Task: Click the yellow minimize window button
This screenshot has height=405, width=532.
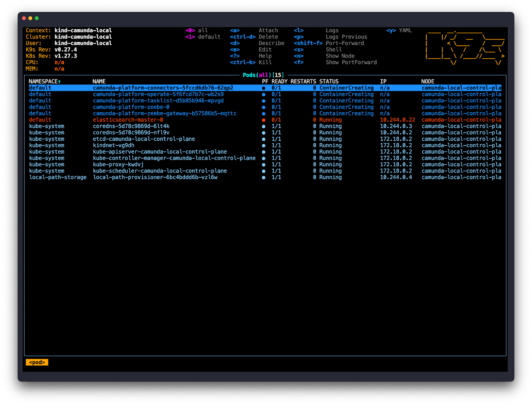Action: 30,18
